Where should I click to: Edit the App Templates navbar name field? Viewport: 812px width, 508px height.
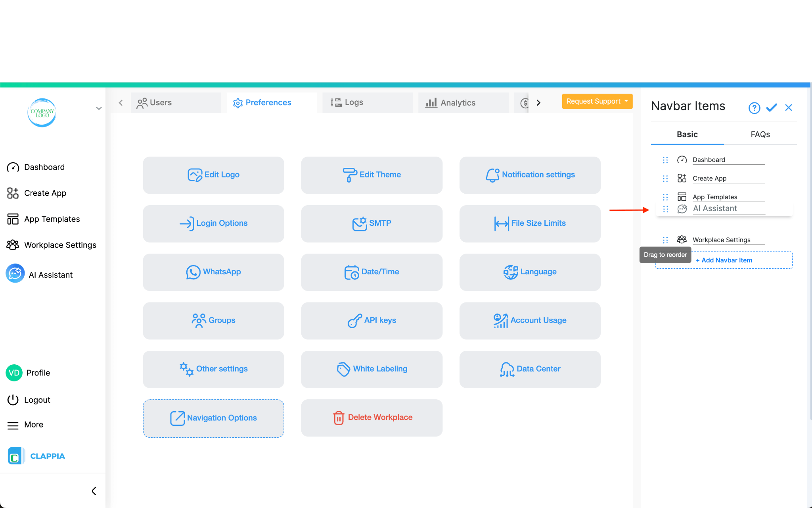[x=728, y=197]
